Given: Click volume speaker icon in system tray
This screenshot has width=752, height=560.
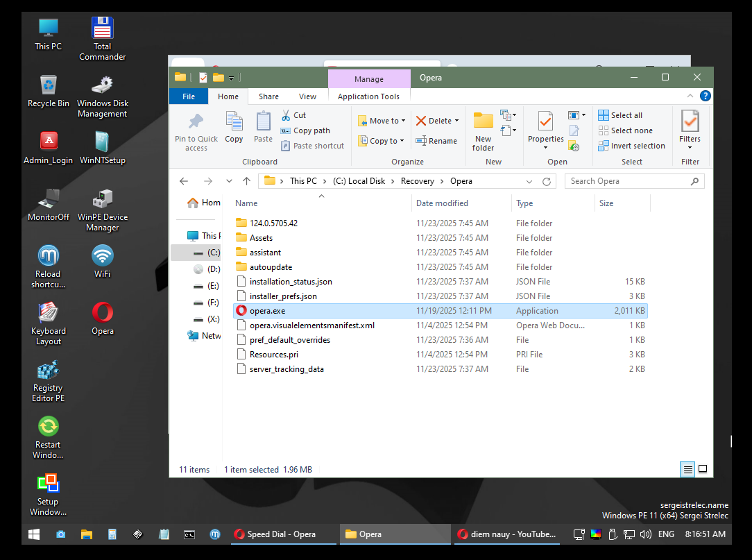Looking at the screenshot, I should coord(646,534).
